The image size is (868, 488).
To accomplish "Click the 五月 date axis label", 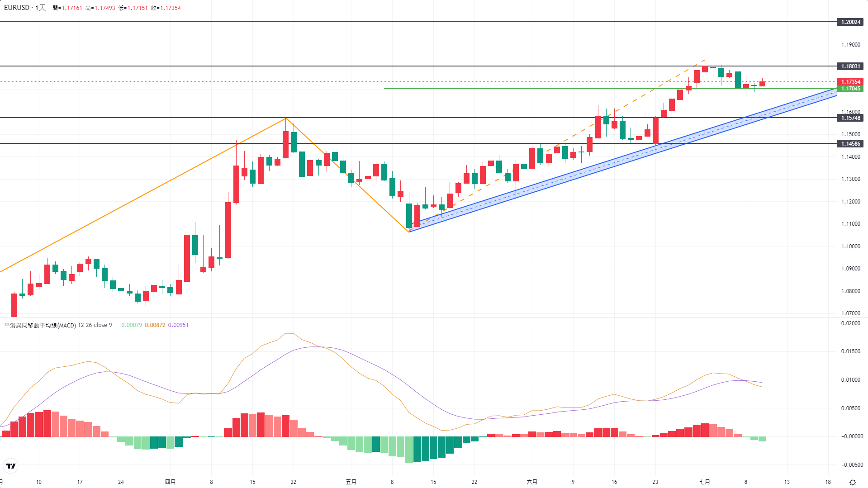I will [x=351, y=482].
